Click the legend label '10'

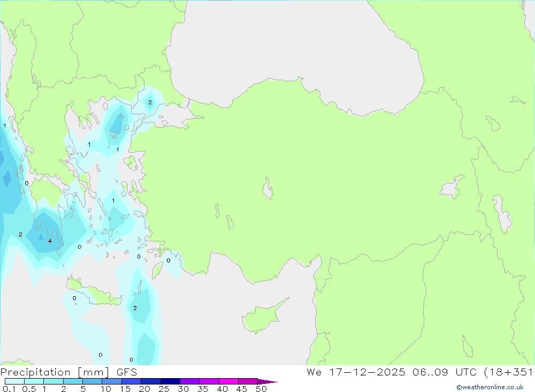(105, 389)
